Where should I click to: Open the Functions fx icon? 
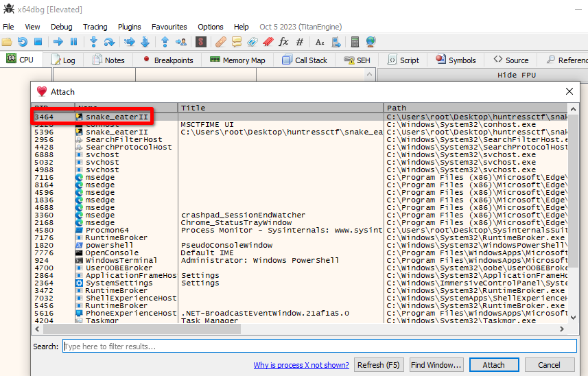284,42
